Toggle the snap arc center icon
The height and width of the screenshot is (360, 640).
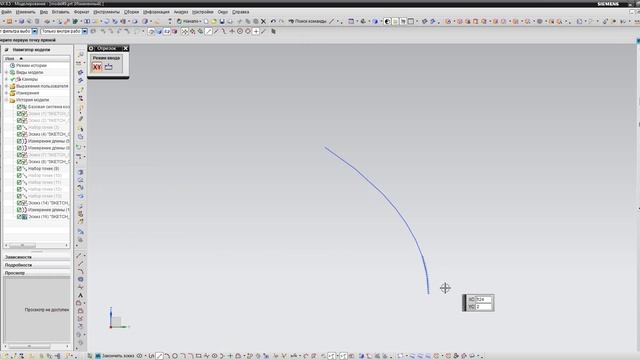click(240, 31)
